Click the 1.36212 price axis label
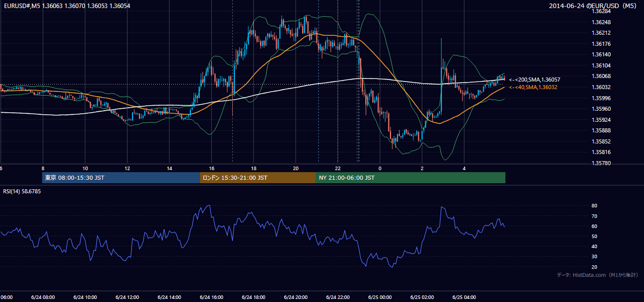Viewport: 644px width, 302px height. click(x=601, y=33)
